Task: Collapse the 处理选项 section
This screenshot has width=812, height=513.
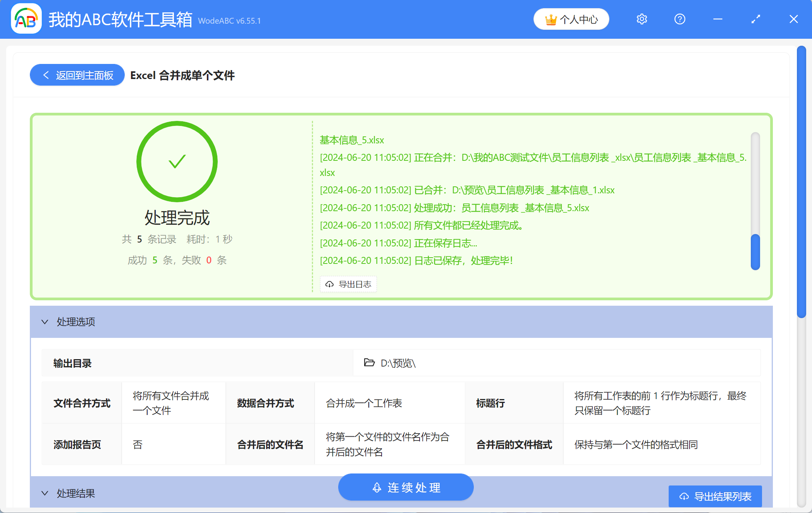Action: coord(45,322)
